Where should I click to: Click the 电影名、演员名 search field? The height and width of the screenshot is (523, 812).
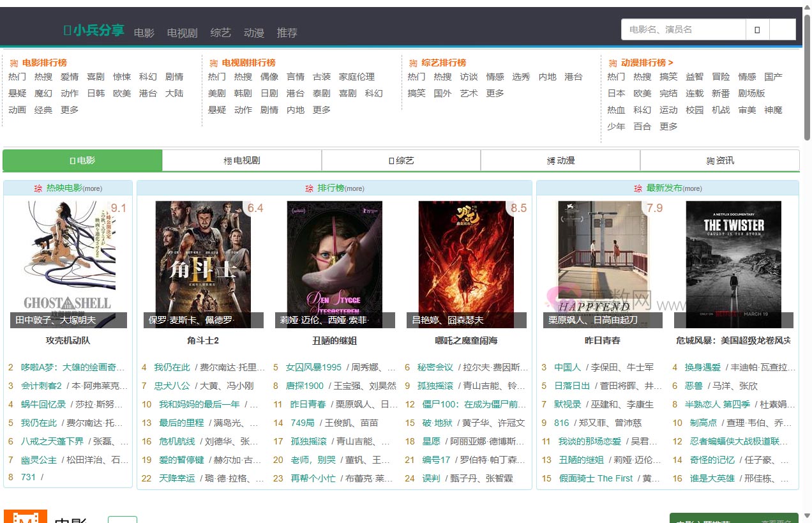tap(683, 29)
